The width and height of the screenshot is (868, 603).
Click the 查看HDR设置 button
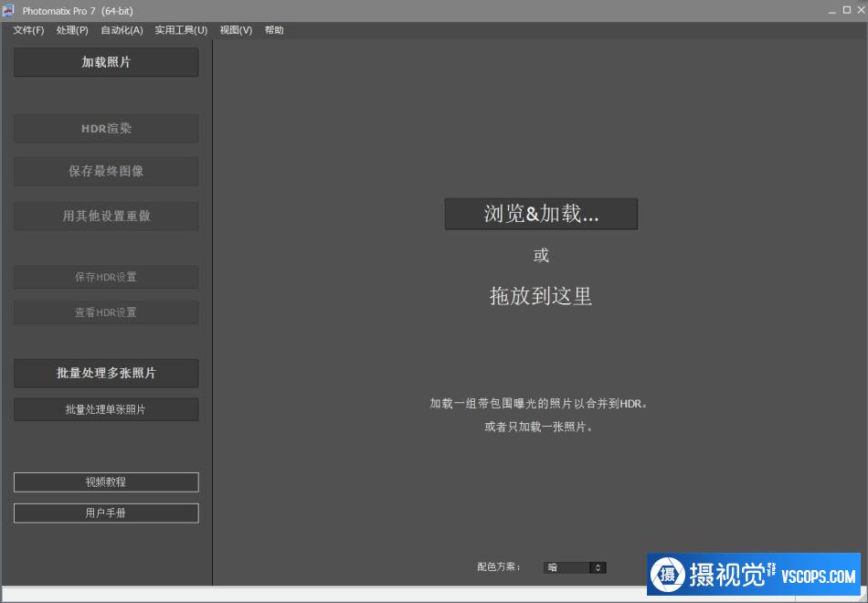106,312
